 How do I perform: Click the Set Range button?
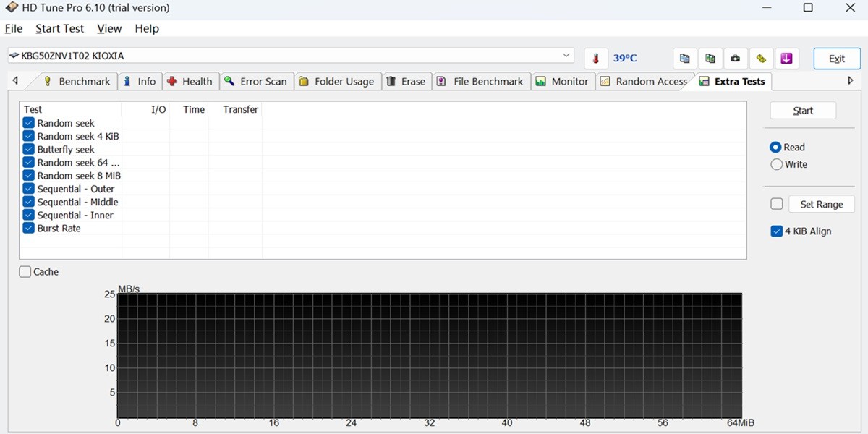pyautogui.click(x=821, y=205)
